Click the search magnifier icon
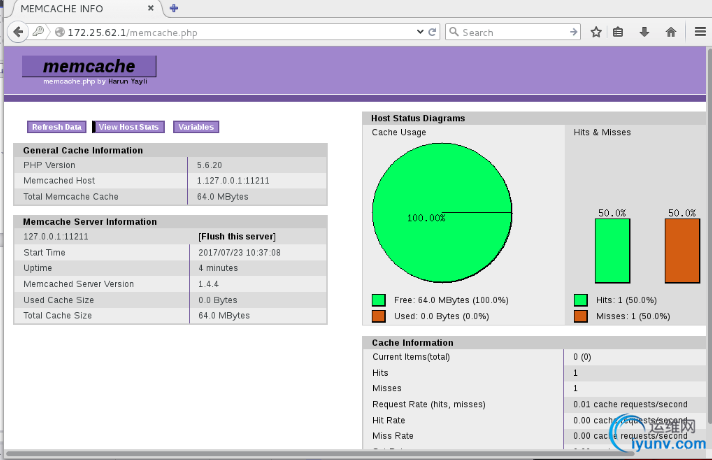The height and width of the screenshot is (460, 712). (454, 32)
